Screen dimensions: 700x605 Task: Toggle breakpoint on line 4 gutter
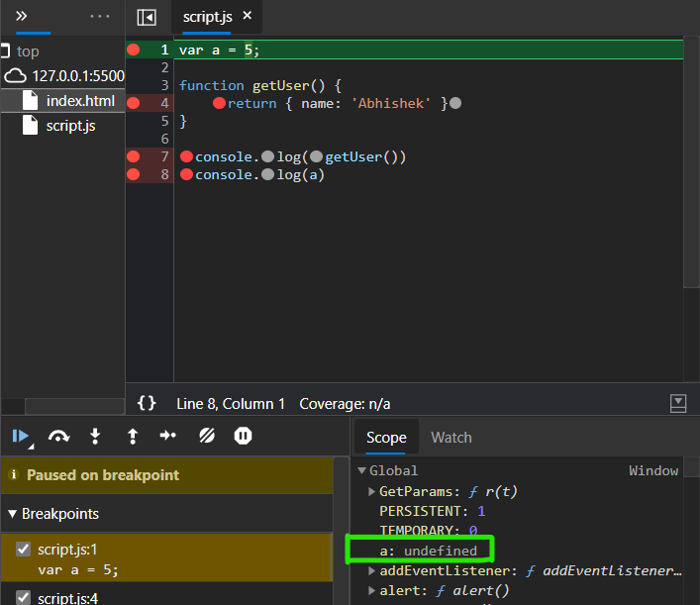tap(133, 103)
